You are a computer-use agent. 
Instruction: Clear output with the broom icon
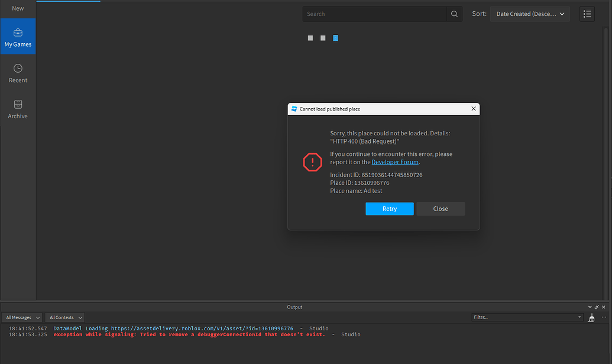click(x=592, y=317)
